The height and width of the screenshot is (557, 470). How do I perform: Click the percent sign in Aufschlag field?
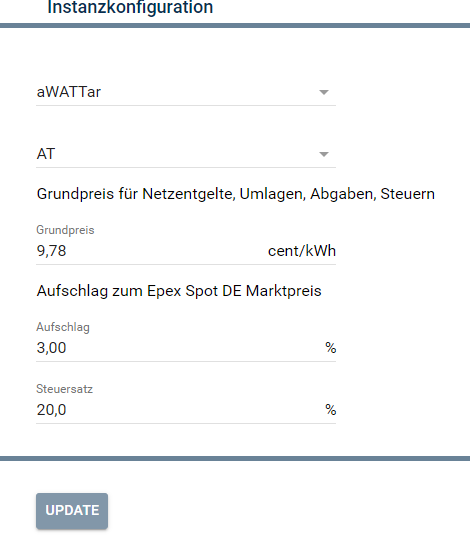coord(330,348)
